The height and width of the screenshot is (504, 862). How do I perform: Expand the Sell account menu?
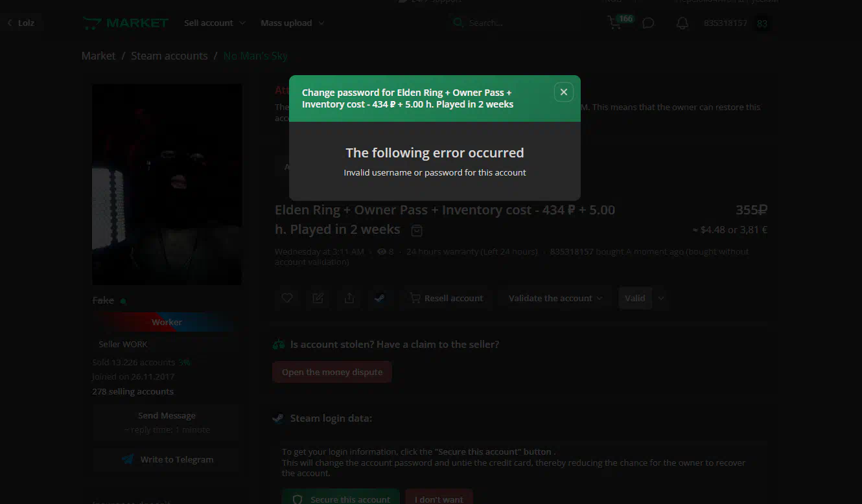click(215, 23)
